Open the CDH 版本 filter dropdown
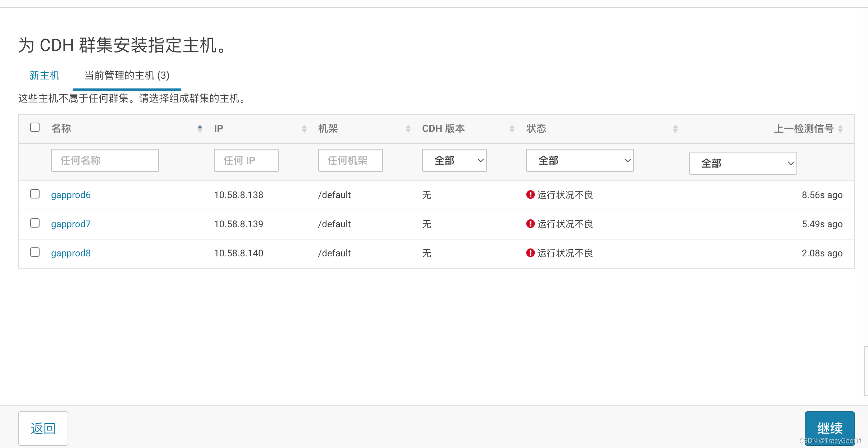This screenshot has height=448, width=868. (x=454, y=160)
